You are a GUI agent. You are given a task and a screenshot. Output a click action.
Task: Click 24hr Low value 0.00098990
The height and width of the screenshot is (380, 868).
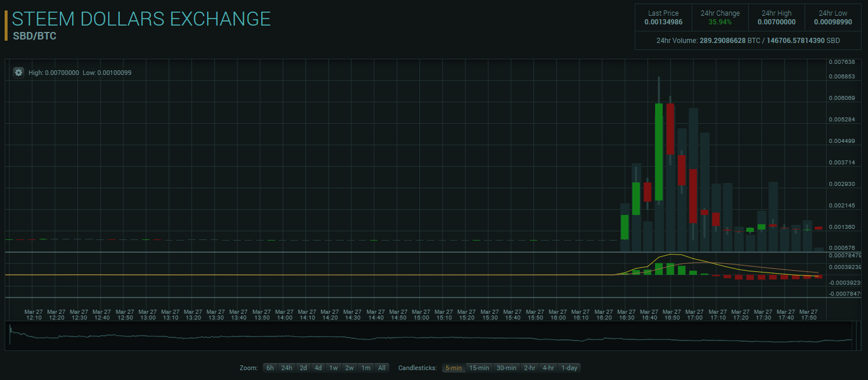click(x=833, y=22)
